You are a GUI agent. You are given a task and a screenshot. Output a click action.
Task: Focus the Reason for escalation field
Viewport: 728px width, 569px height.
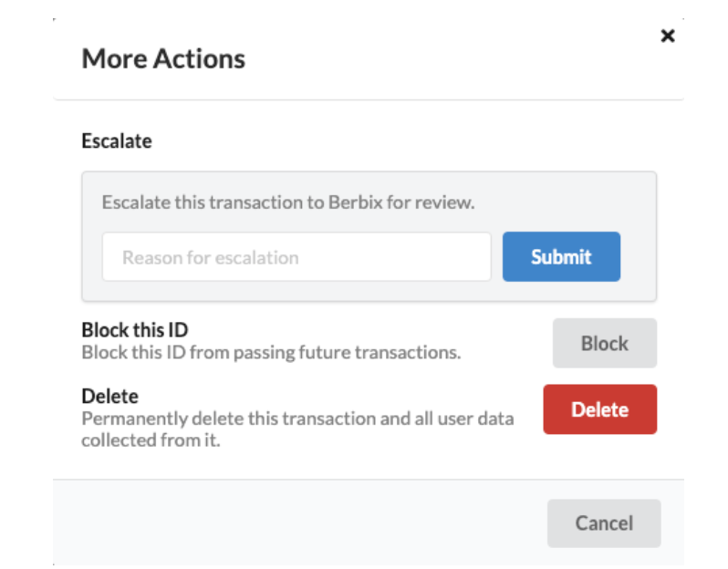(296, 257)
